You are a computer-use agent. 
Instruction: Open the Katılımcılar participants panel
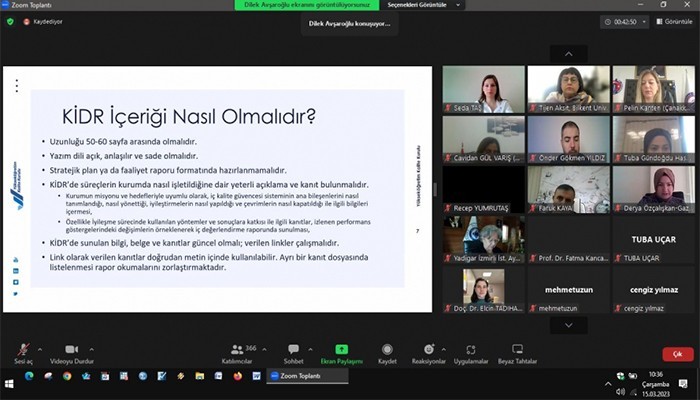point(237,352)
